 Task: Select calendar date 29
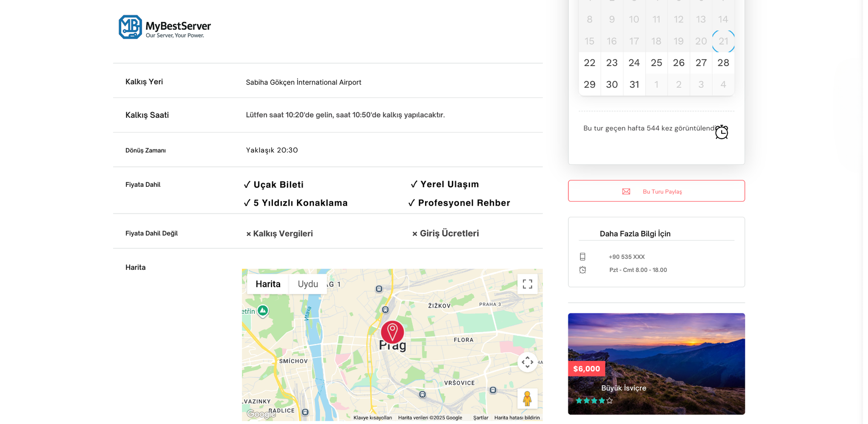tap(590, 85)
